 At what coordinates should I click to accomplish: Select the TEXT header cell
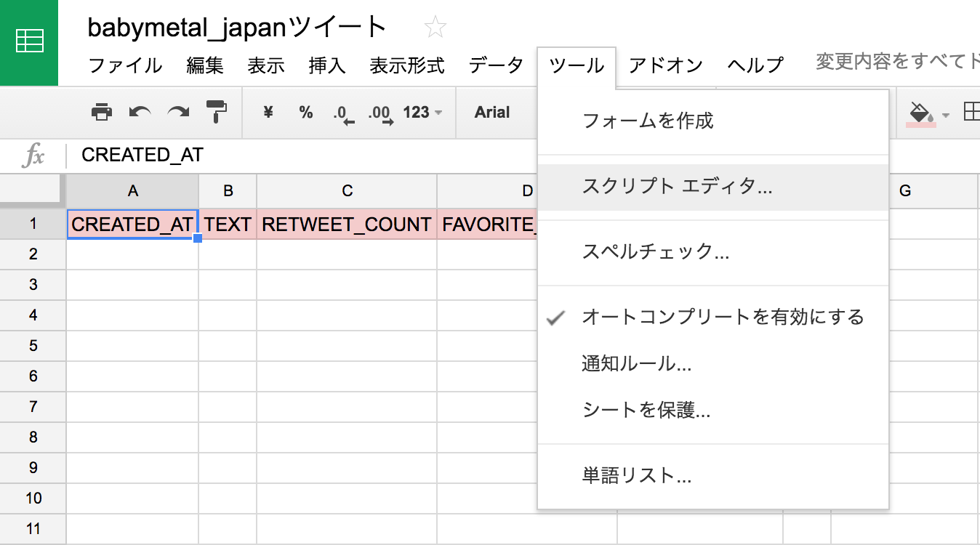coord(228,224)
